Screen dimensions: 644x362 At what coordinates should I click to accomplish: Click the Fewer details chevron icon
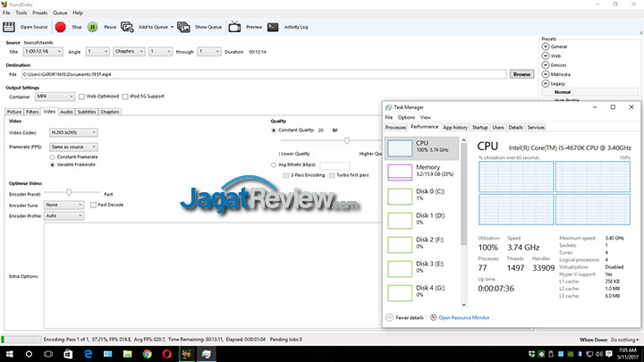(389, 317)
